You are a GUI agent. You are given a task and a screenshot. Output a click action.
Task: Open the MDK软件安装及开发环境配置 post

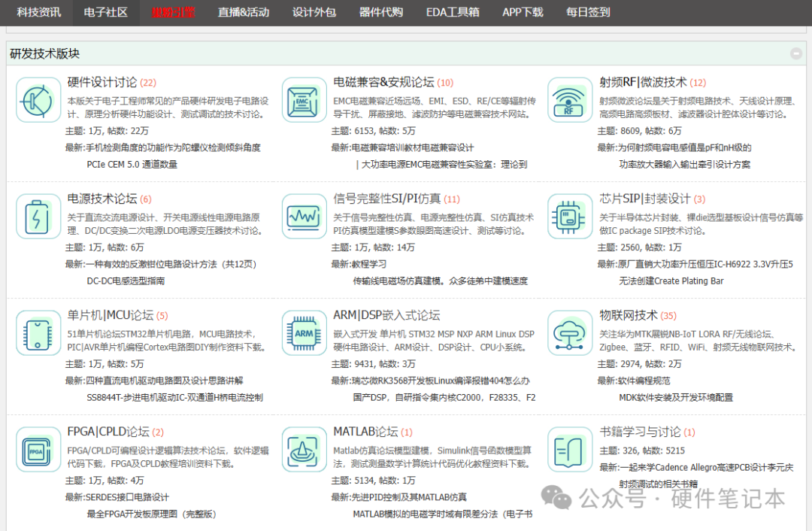(x=675, y=397)
